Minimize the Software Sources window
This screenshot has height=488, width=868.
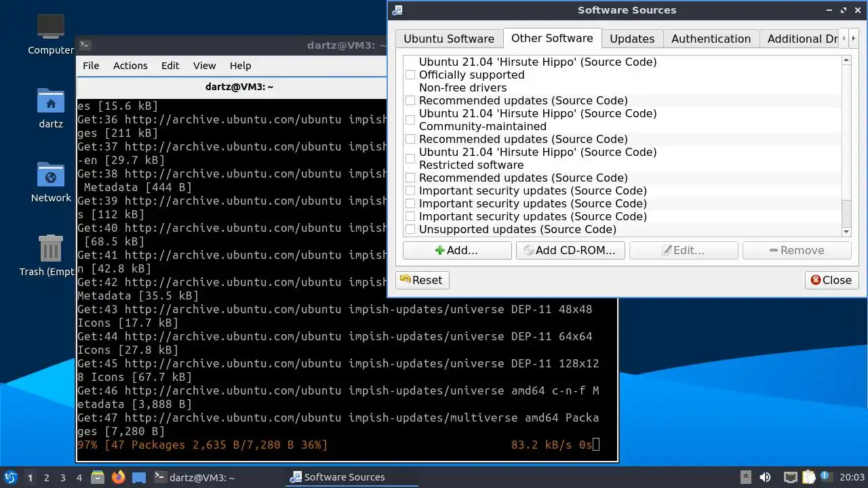(830, 10)
